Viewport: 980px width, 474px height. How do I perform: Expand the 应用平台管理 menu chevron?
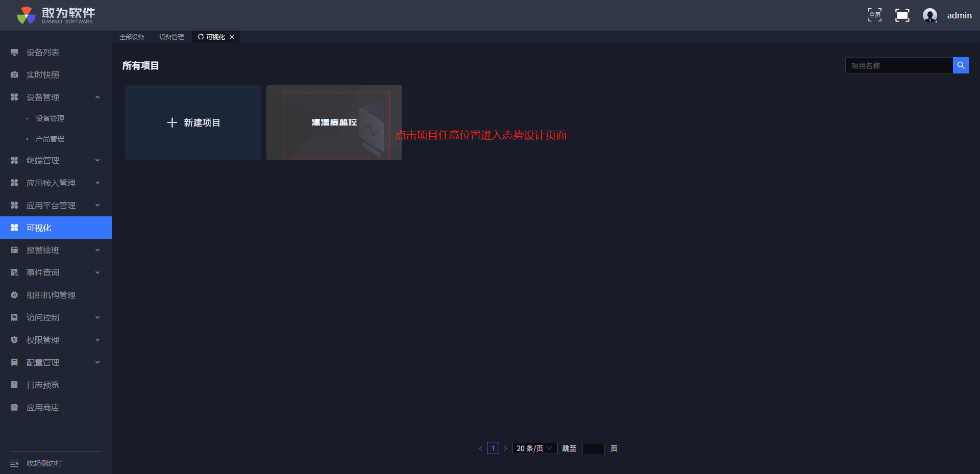97,206
